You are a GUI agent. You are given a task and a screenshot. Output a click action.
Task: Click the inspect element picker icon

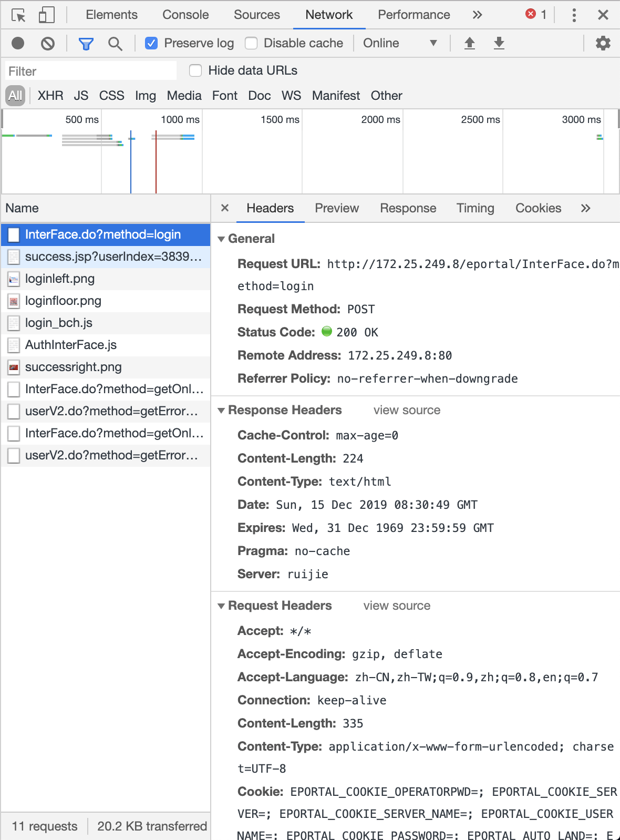click(x=18, y=15)
